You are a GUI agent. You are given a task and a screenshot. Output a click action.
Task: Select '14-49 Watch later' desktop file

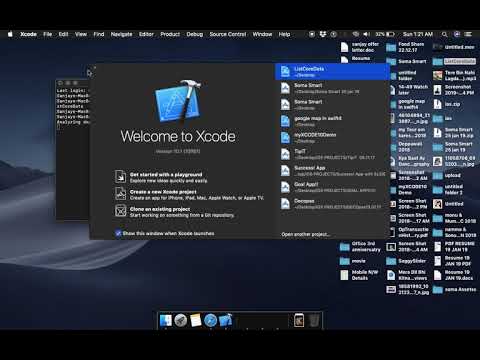(409, 90)
